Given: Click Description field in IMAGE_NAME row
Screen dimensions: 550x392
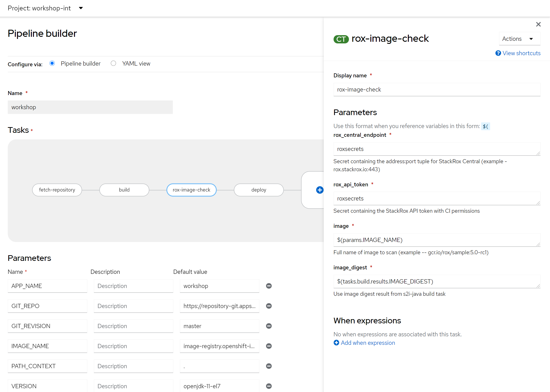Looking at the screenshot, I should [x=133, y=346].
